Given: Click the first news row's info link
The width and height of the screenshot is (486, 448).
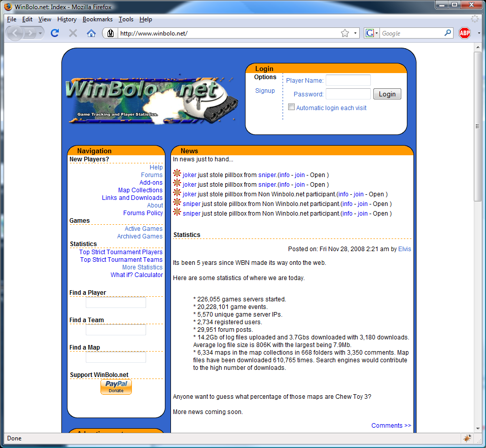Looking at the screenshot, I should point(284,175).
